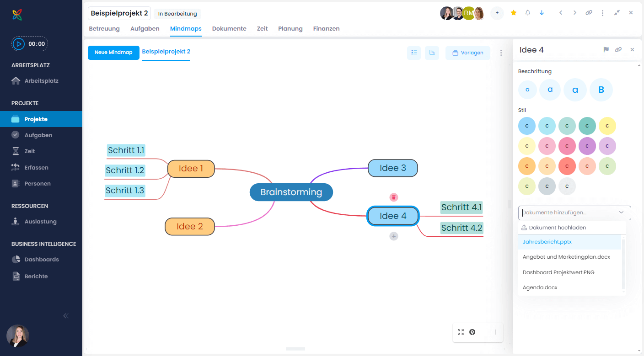644x356 pixels.
Task: Open the three-dot menu beside Vorlagen
Action: coord(501,53)
